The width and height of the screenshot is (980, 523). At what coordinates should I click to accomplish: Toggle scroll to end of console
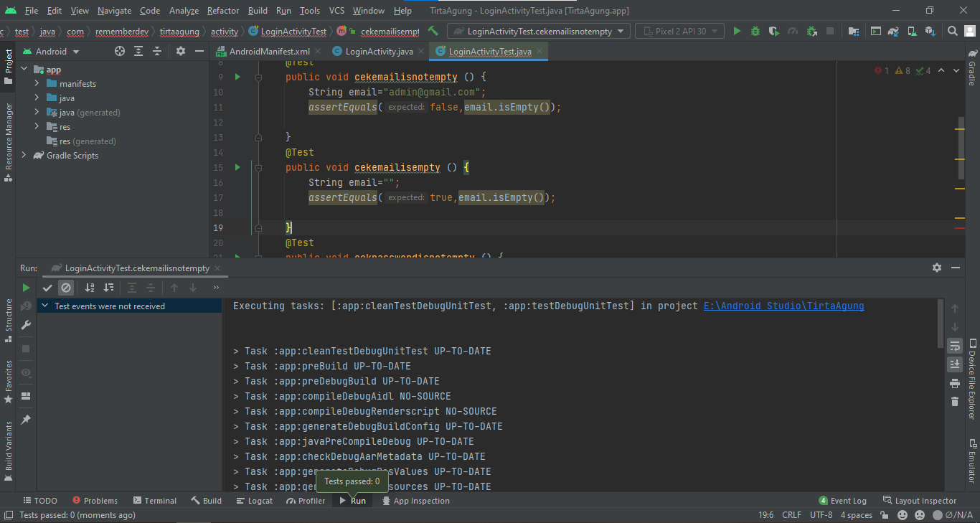coord(955,364)
